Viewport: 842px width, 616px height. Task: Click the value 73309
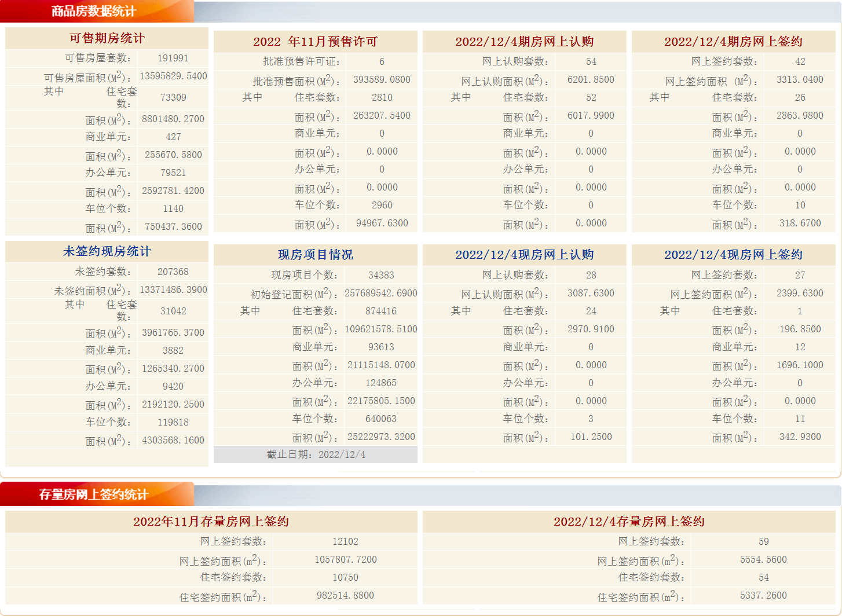[173, 97]
